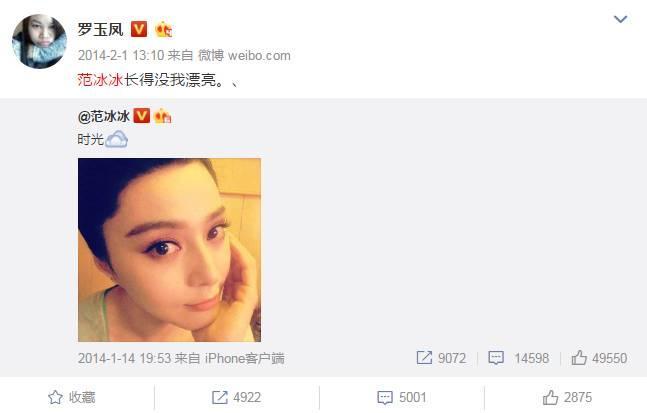Click the red 范冰冰 mention in post text
The height and width of the screenshot is (413, 647).
tap(100, 80)
